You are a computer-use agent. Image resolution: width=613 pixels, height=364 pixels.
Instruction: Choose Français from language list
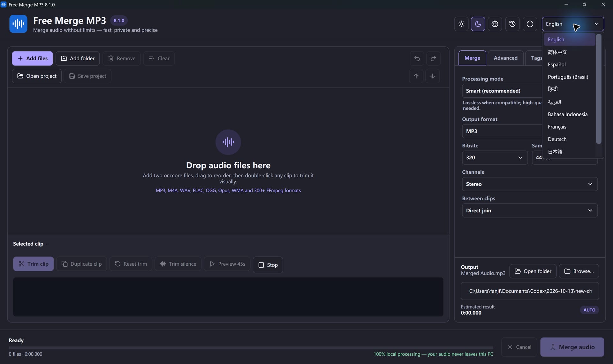tap(569, 127)
